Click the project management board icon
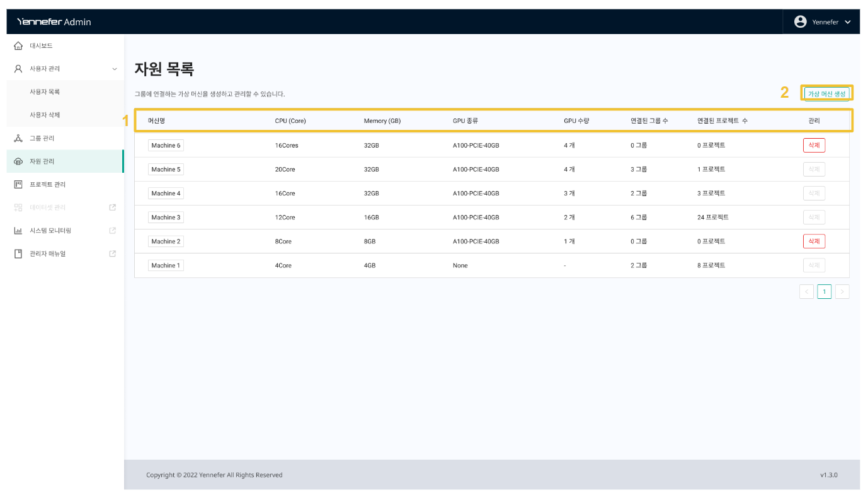868x500 pixels. pyautogui.click(x=18, y=185)
